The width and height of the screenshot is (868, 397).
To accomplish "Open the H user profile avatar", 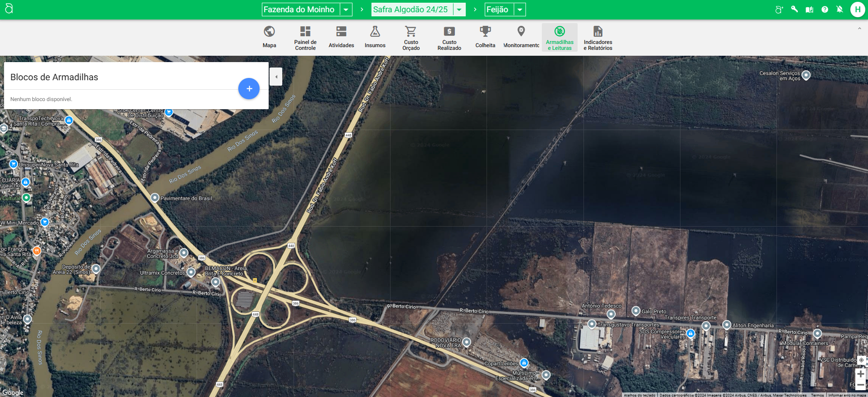I will (857, 10).
